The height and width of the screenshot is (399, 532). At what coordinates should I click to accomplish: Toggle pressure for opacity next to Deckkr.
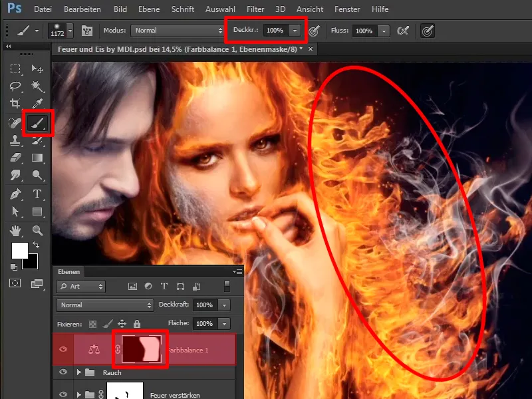point(314,31)
